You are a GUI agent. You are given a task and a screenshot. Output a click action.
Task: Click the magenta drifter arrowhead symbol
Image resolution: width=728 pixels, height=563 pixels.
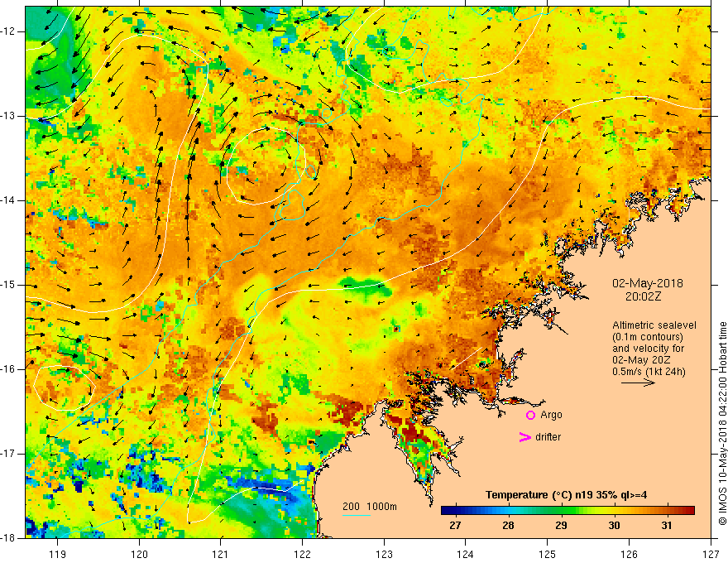pos(524,436)
